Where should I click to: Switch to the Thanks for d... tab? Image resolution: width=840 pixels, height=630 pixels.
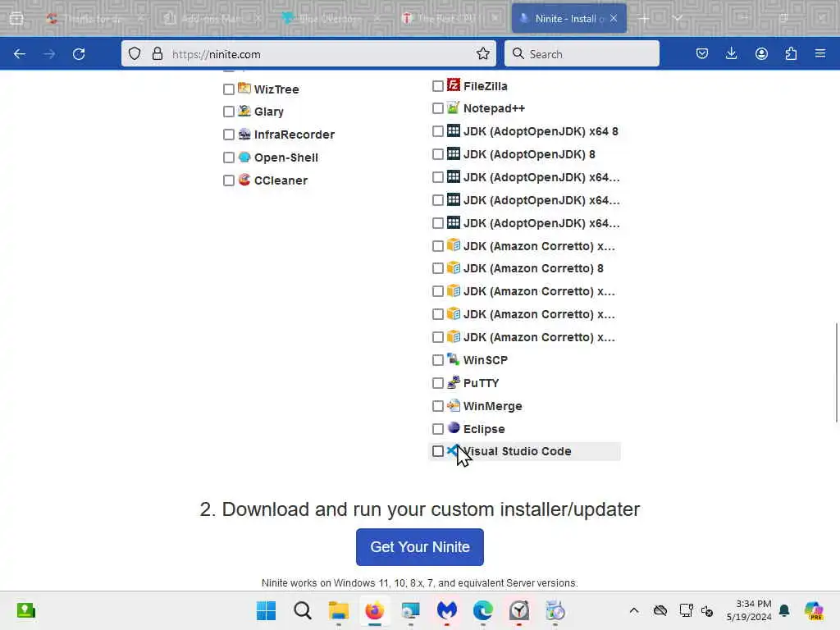[x=94, y=19]
